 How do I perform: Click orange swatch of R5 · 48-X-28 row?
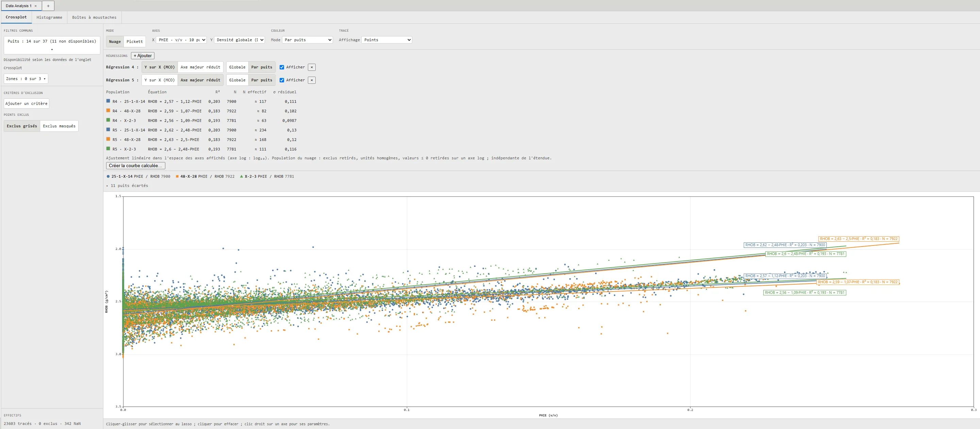point(108,139)
